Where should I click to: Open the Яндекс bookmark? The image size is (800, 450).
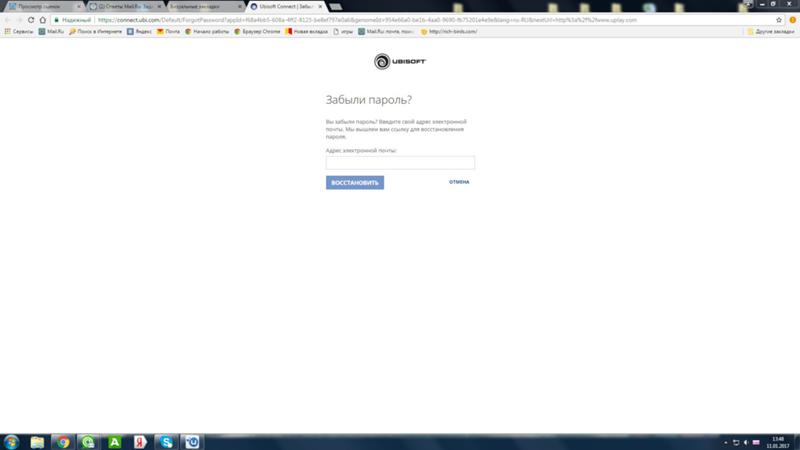pos(139,32)
